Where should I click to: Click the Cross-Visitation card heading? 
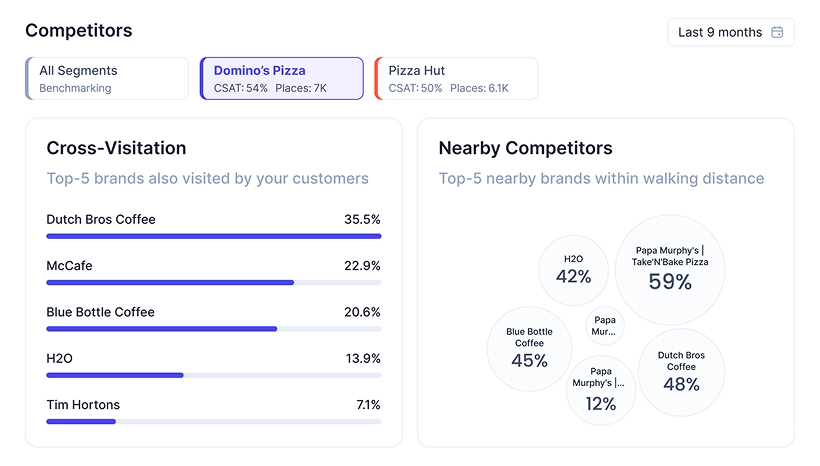tap(116, 148)
